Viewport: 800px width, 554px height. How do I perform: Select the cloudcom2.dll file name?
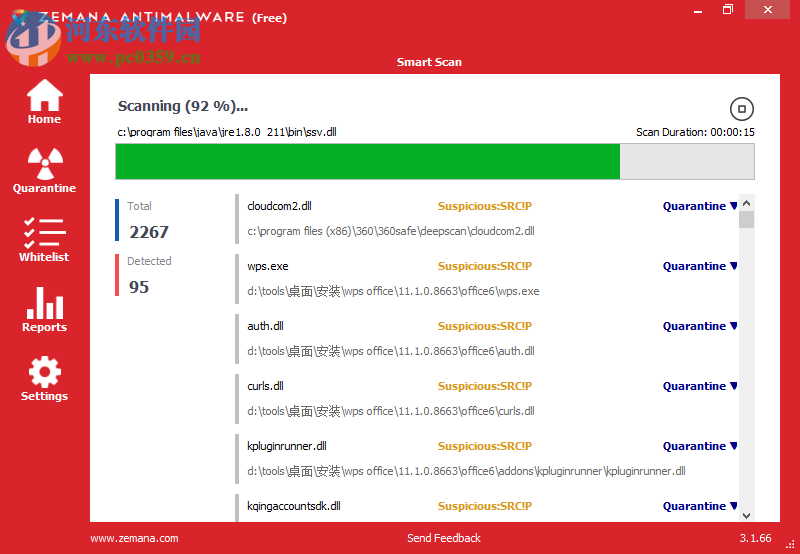[x=279, y=206]
